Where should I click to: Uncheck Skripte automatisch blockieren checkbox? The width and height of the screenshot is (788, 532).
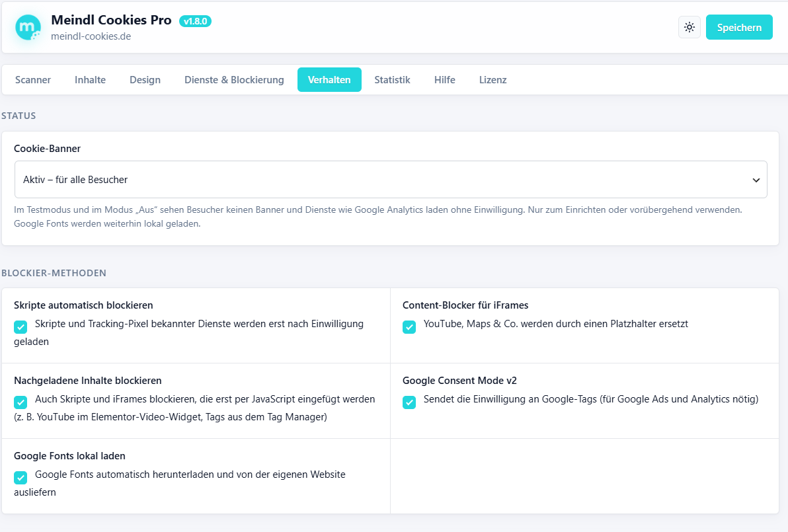[20, 327]
